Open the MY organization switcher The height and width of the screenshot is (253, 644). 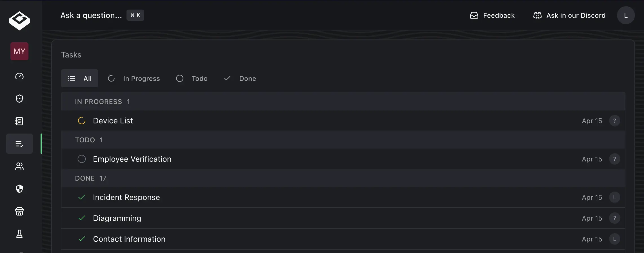19,51
